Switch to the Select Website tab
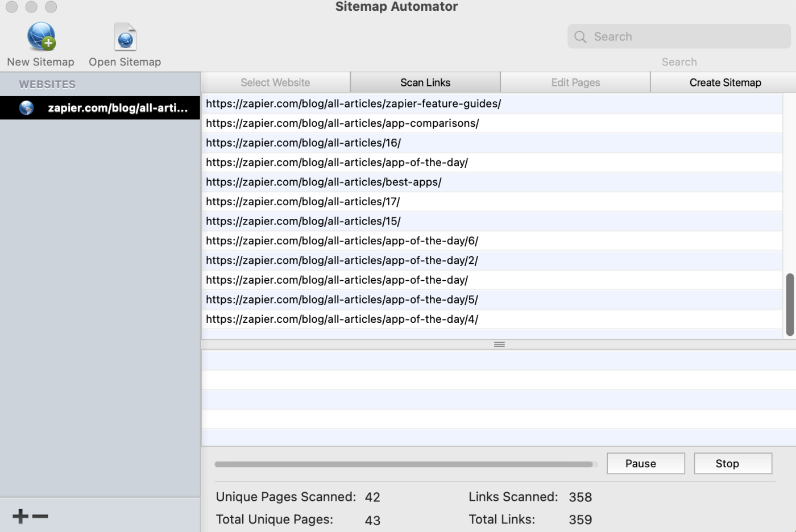This screenshot has height=532, width=796. tap(275, 82)
